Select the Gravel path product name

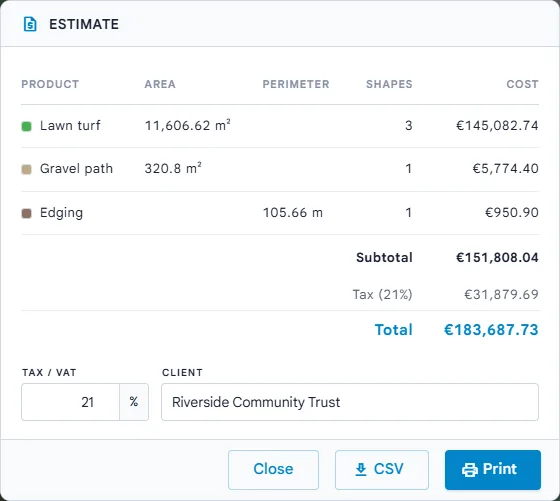coord(76,169)
